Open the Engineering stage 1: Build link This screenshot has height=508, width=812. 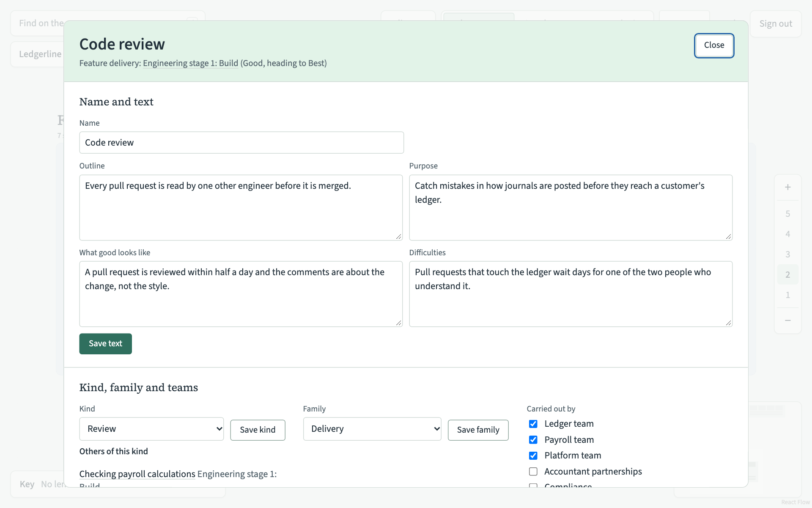pos(190,63)
